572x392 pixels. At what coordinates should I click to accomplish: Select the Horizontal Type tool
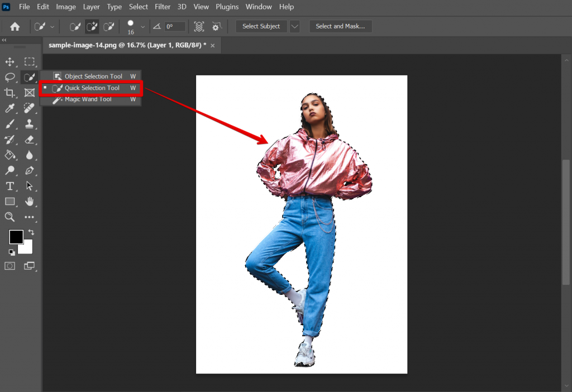pyautogui.click(x=9, y=186)
